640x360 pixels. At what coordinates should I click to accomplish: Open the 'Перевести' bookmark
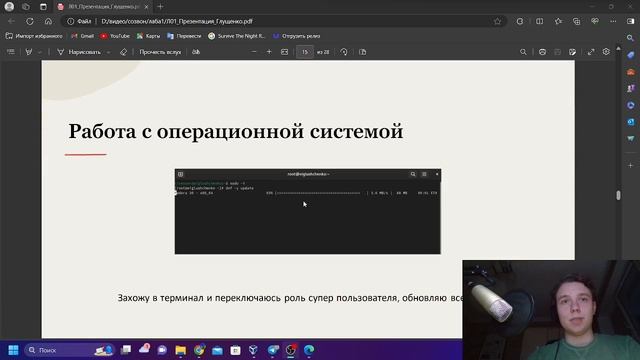click(184, 36)
